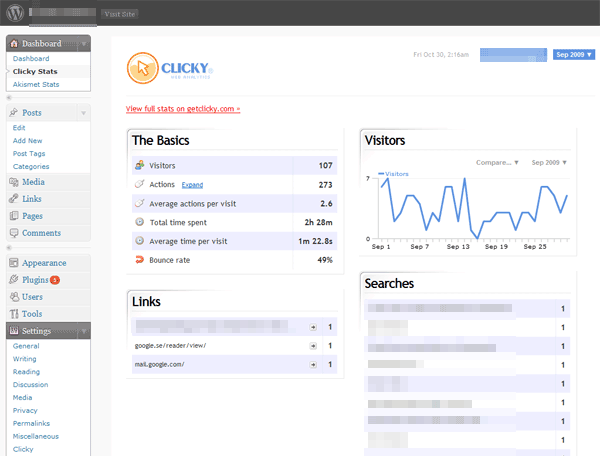Click the Plugins plug icon
600x456 pixels.
click(14, 280)
